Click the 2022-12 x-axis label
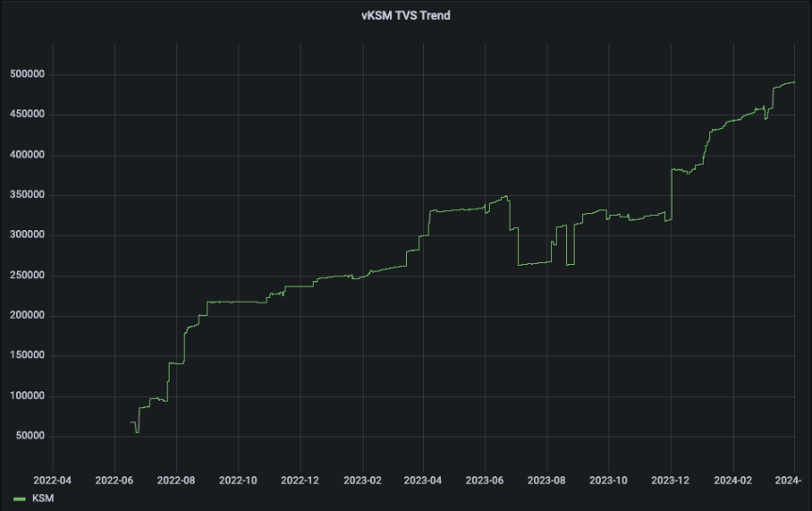 (300, 481)
